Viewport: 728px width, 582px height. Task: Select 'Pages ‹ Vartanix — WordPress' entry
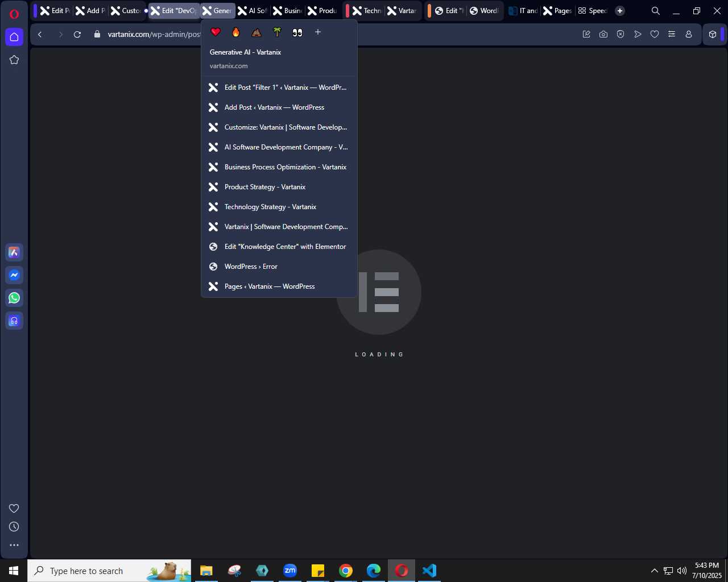coord(279,286)
